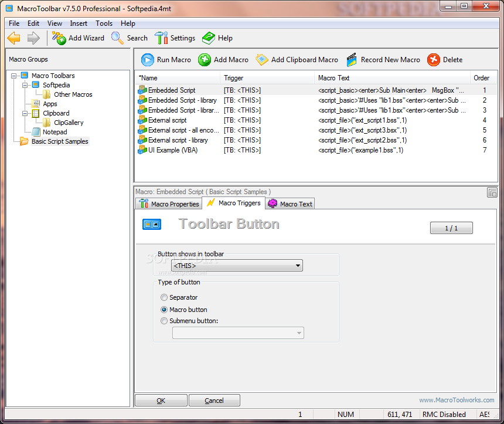Image resolution: width=504 pixels, height=424 pixels.
Task: Select the ClipGallery folder icon
Action: (47, 123)
